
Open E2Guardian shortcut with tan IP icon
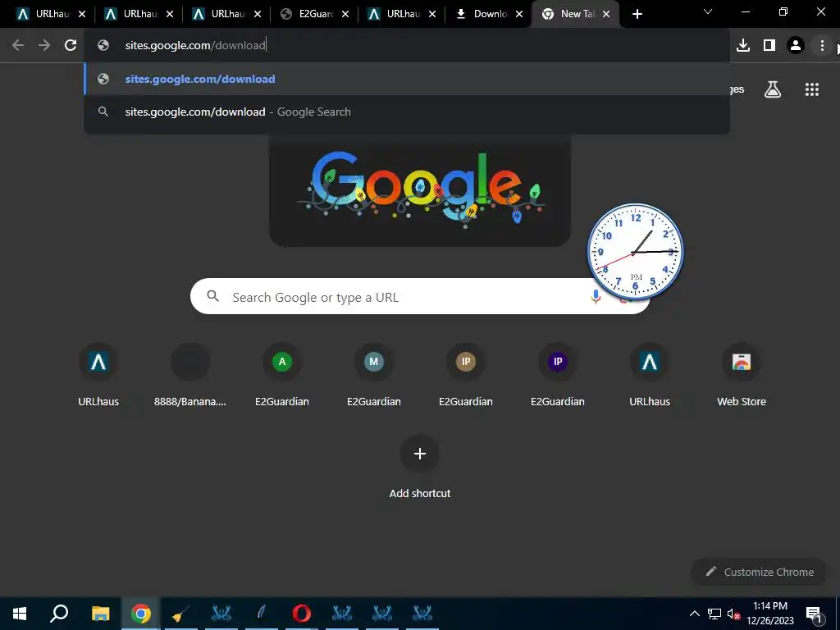466,374
